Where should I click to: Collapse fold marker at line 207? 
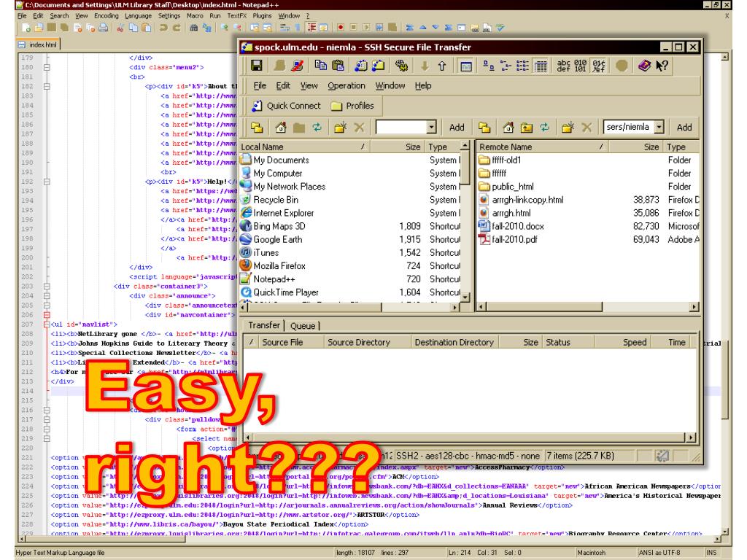47,324
